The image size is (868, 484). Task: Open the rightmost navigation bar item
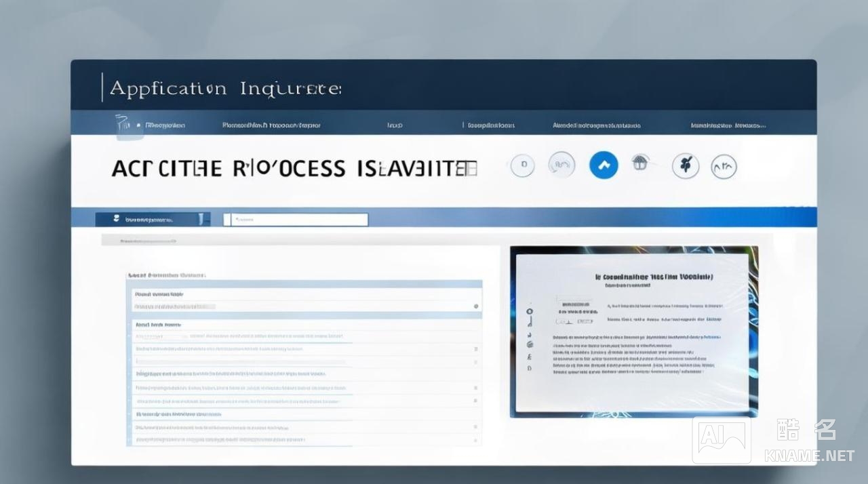728,125
